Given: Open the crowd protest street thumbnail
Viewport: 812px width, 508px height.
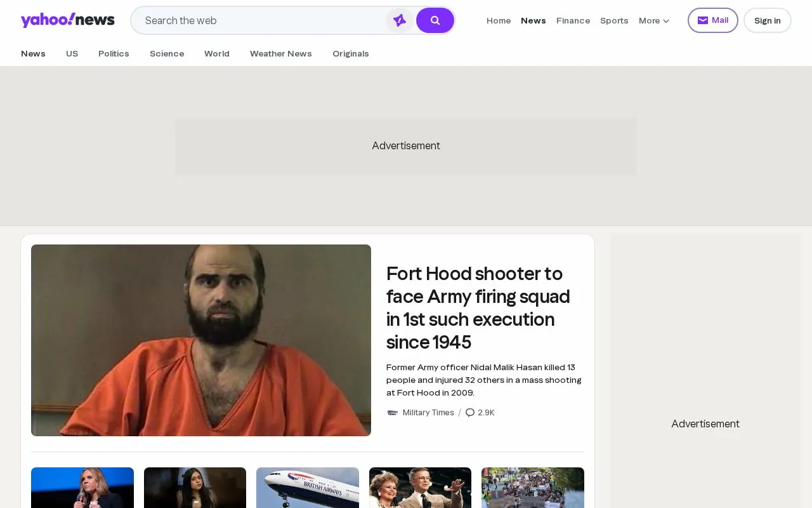Looking at the screenshot, I should [x=533, y=488].
